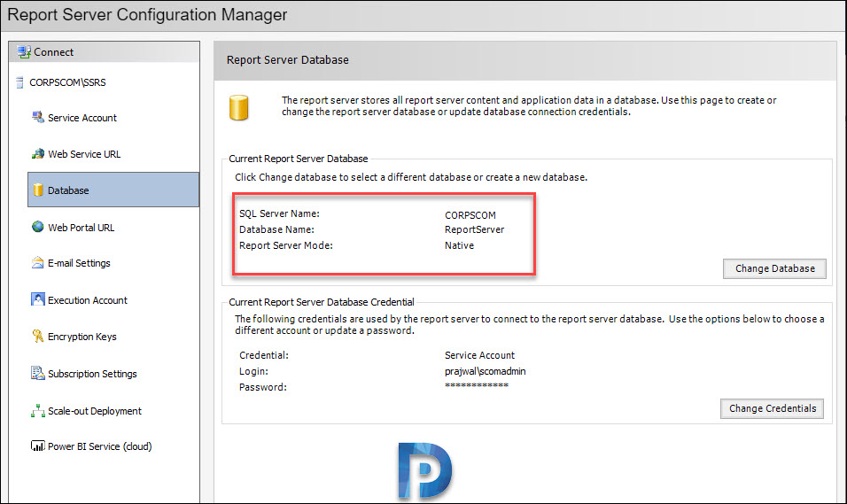Click the CORPSCOM\SSRS server icon
The width and height of the screenshot is (847, 504).
(20, 82)
